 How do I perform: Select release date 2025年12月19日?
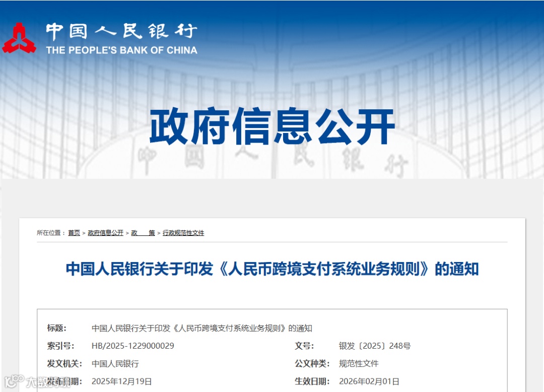[122, 381]
